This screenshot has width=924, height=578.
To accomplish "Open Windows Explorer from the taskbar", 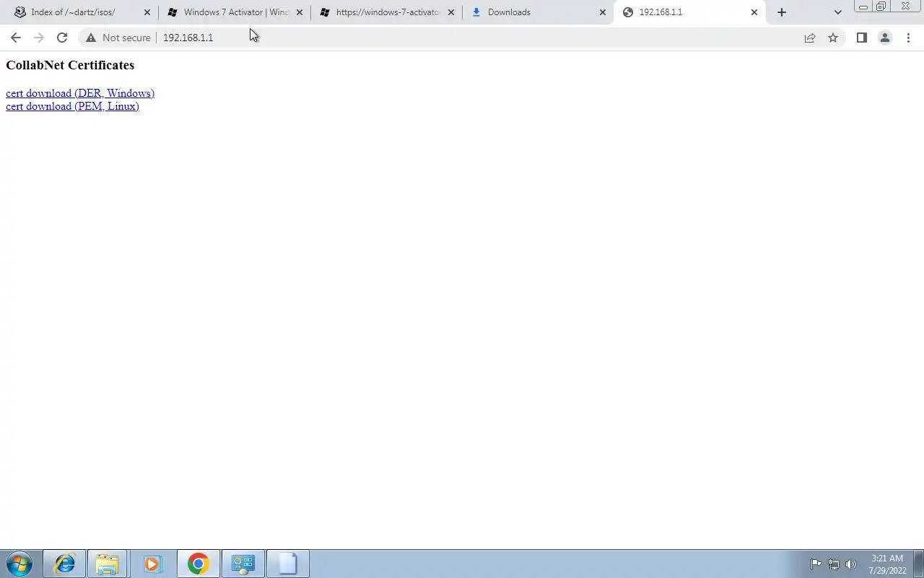I will pos(107,564).
